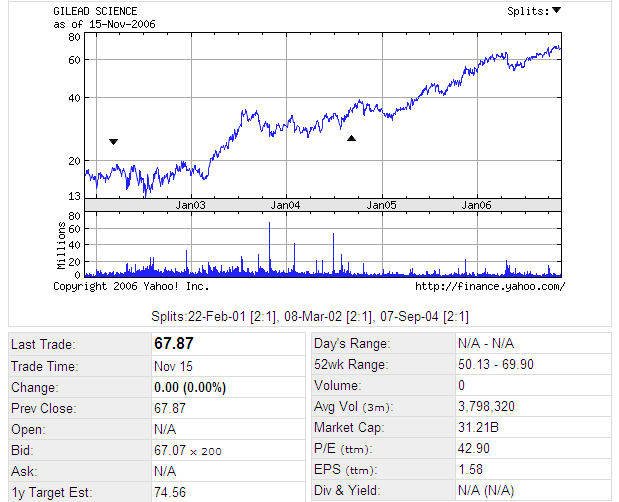Click the Volume value 0
The image size is (619, 502).
(x=461, y=385)
